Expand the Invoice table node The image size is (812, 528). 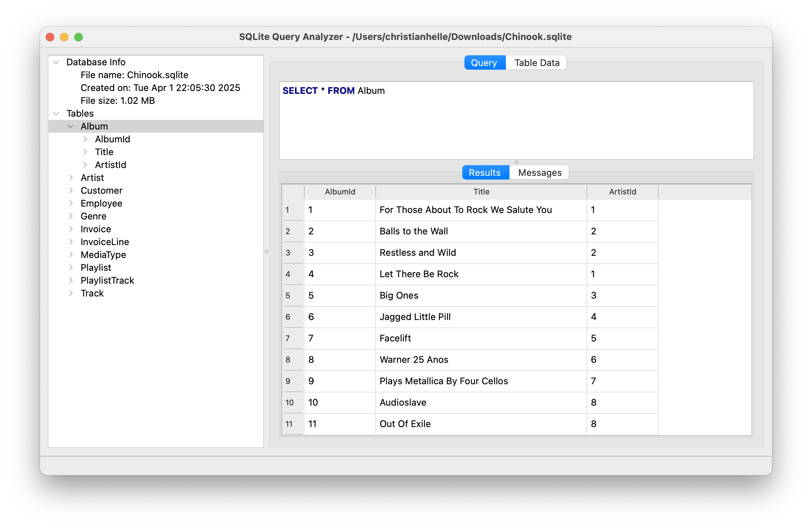point(71,229)
